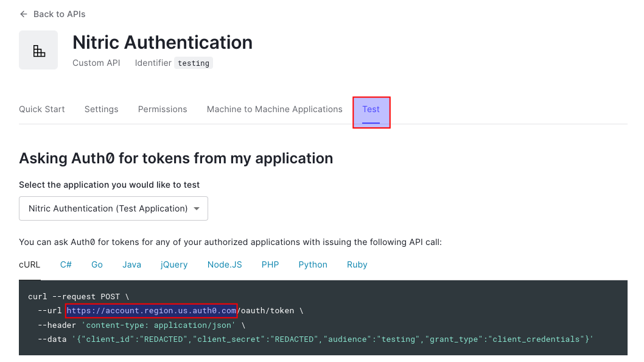This screenshot has height=362, width=644.
Task: Switch to the Settings tab
Action: (101, 109)
